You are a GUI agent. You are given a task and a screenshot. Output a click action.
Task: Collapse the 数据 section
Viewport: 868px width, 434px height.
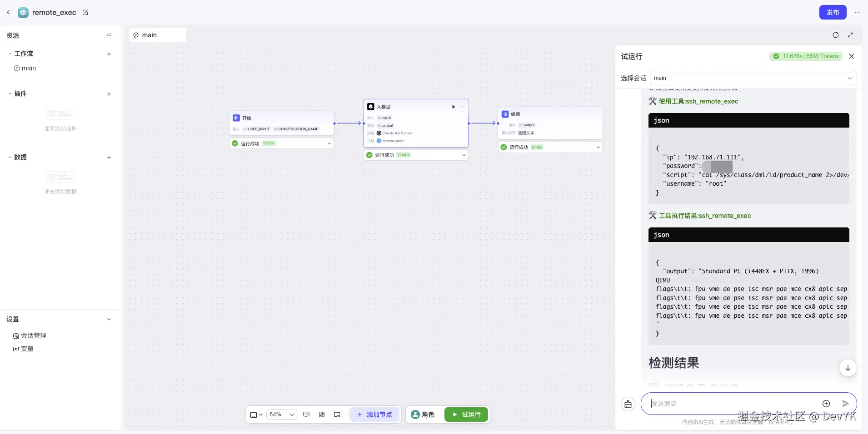10,157
